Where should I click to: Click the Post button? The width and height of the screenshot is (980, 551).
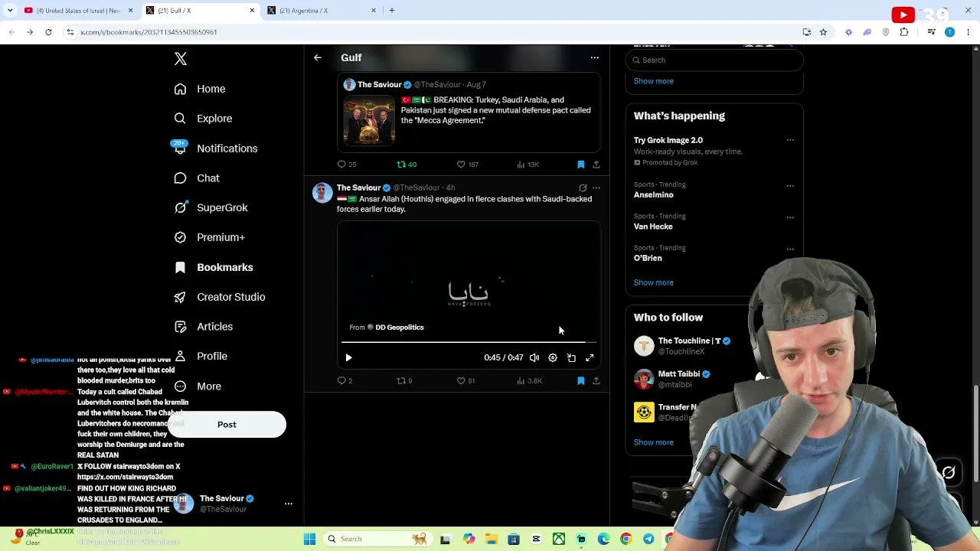pos(227,425)
